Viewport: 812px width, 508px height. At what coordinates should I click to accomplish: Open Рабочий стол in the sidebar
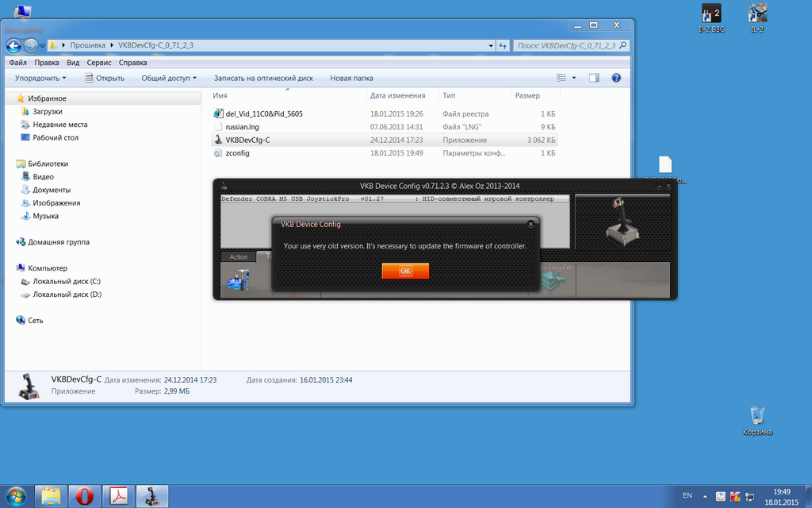click(56, 137)
